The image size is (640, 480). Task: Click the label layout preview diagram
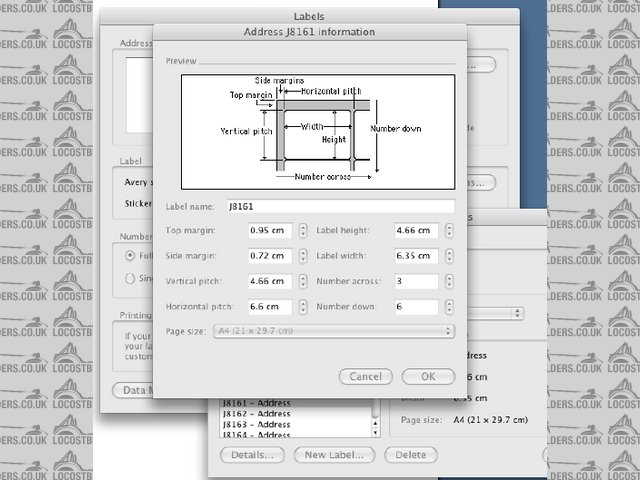(x=317, y=131)
